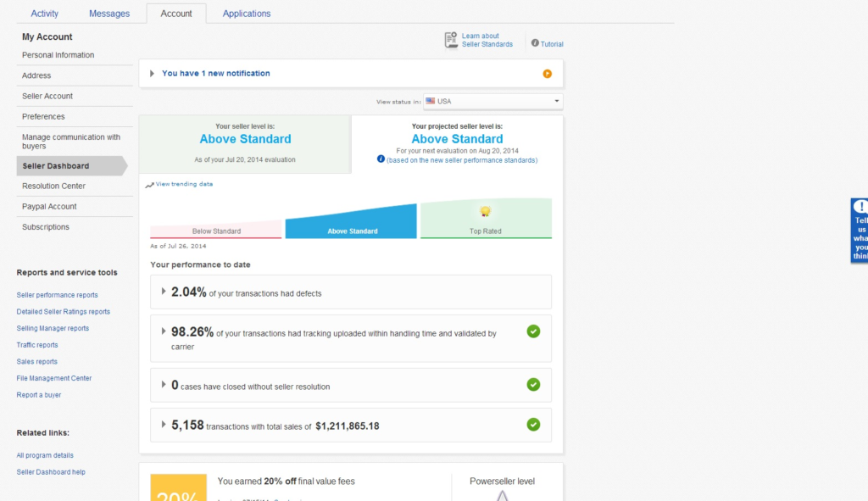Click the View trending data link

[x=184, y=184]
